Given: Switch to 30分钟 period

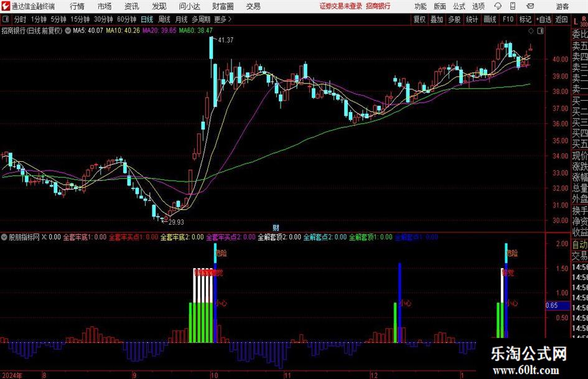Looking at the screenshot, I should tap(103, 19).
